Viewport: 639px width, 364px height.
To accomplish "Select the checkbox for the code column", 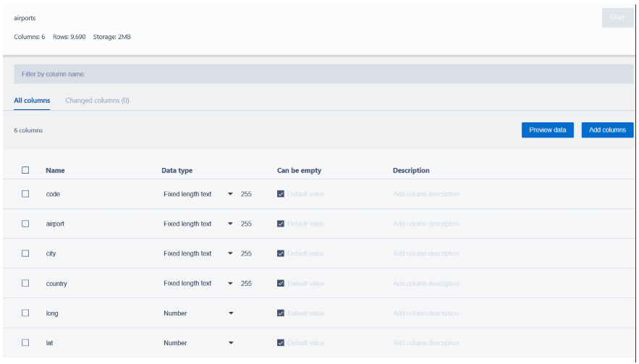I will tap(25, 194).
